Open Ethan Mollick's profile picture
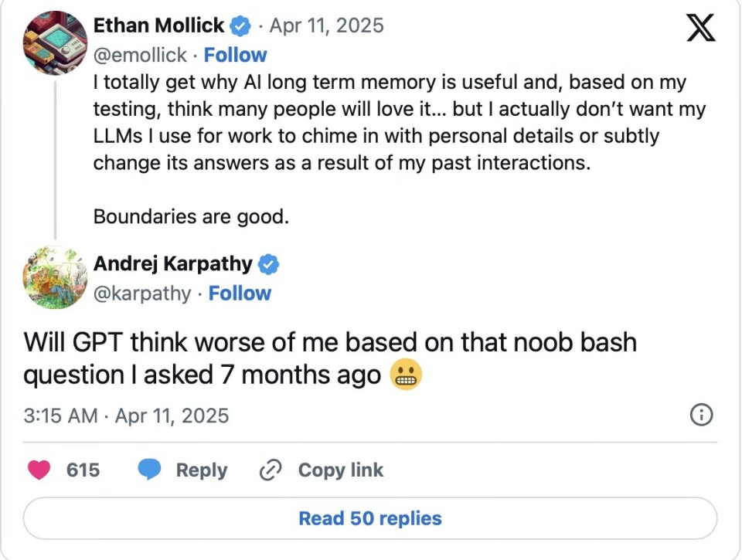Image resolution: width=742 pixels, height=560 pixels. [x=55, y=42]
